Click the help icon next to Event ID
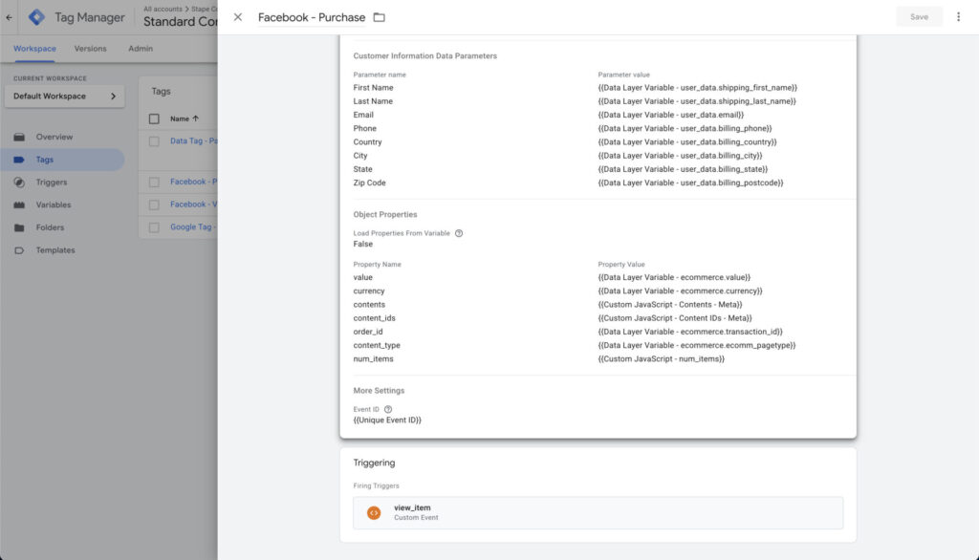Viewport: 979px width, 560px height. pos(388,409)
